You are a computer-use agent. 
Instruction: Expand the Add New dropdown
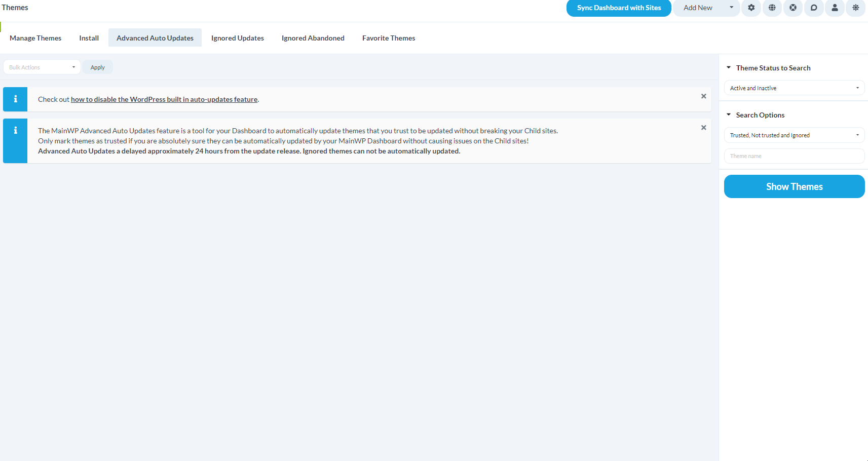click(x=731, y=8)
